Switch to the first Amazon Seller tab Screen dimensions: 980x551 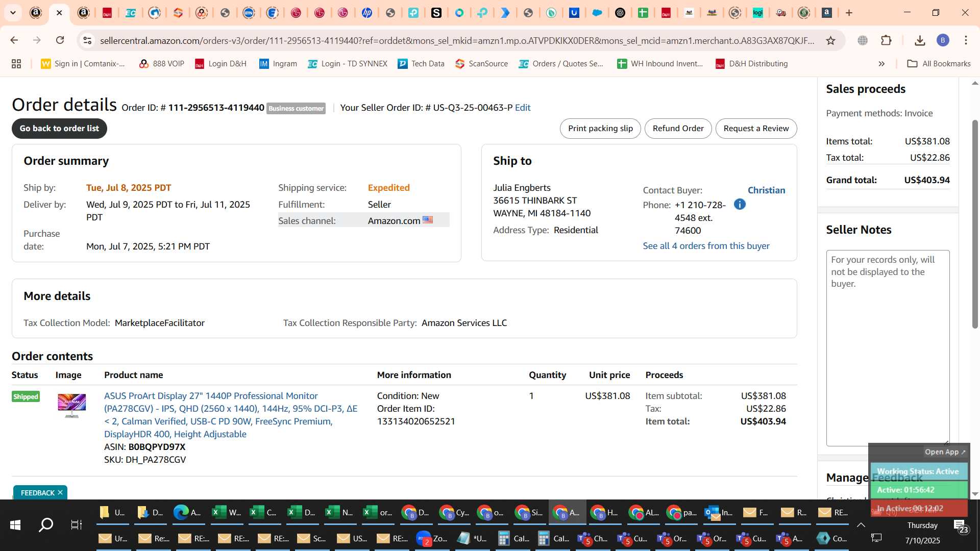pyautogui.click(x=36, y=13)
